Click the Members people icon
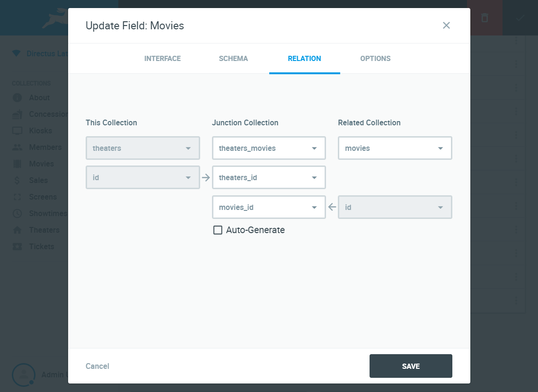Viewport: 538px width, 392px height. tap(17, 147)
